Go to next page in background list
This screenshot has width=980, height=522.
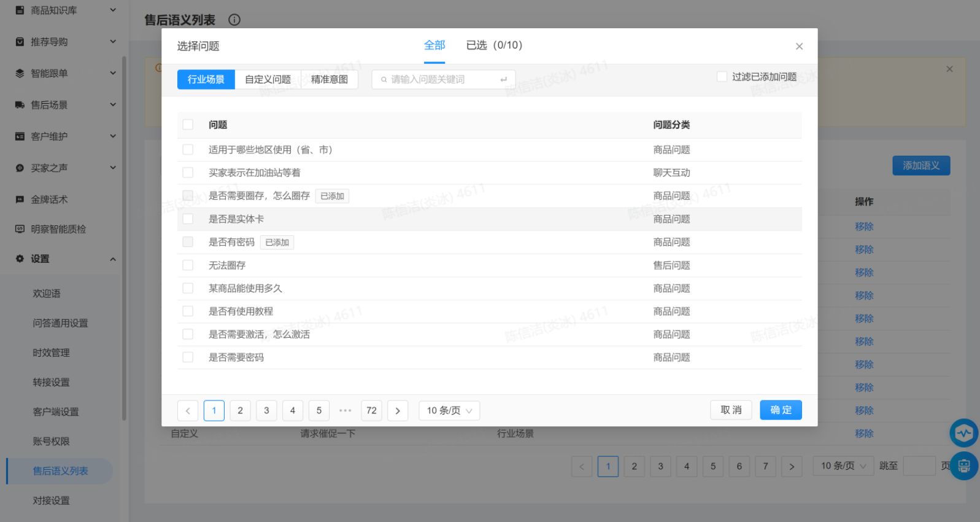[792, 466]
